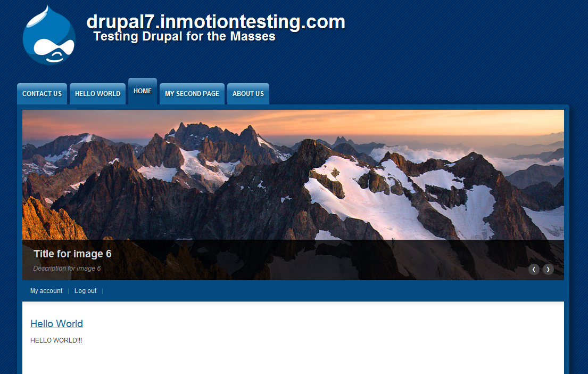Click the Description for image 6 text

[x=67, y=269]
